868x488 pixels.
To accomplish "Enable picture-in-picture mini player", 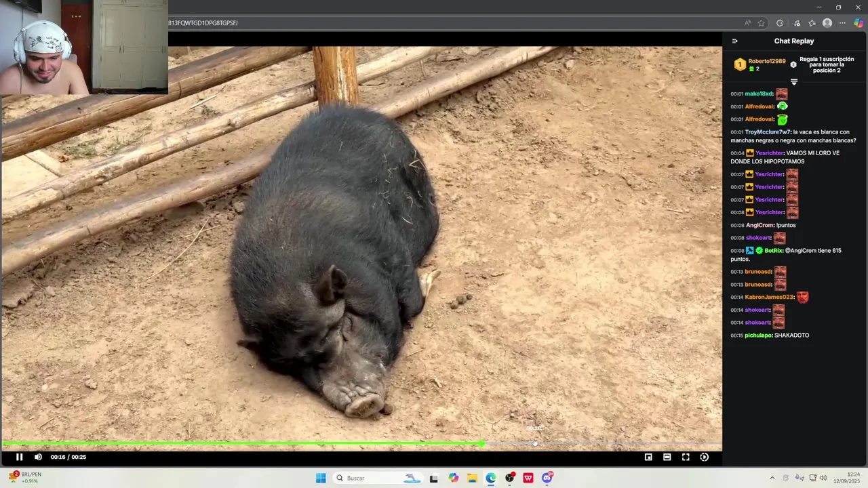I will [648, 457].
